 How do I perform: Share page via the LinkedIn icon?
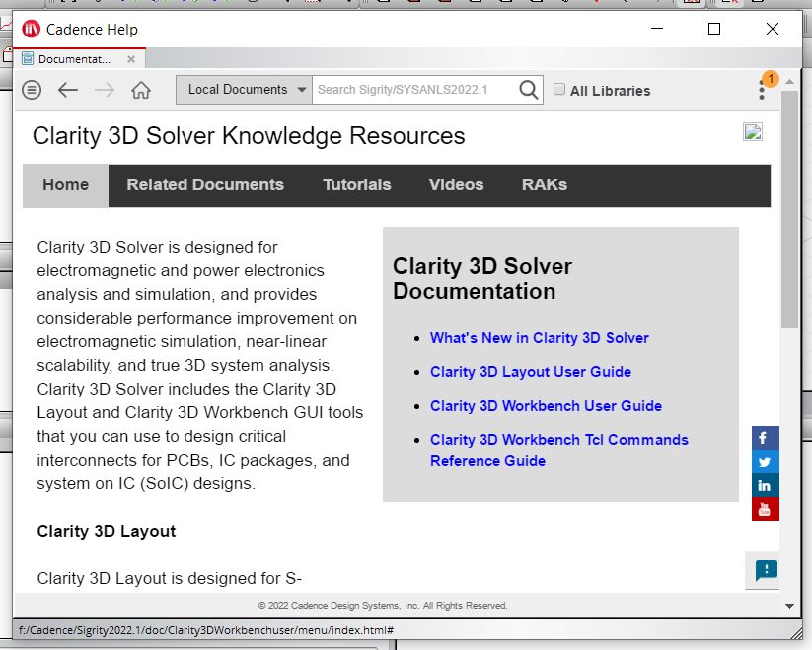click(x=765, y=485)
